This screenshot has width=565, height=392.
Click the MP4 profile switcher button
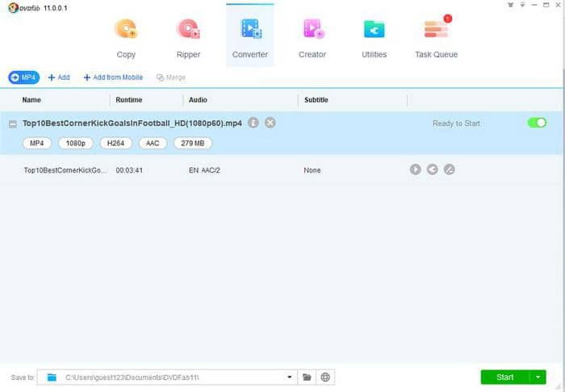click(x=23, y=77)
